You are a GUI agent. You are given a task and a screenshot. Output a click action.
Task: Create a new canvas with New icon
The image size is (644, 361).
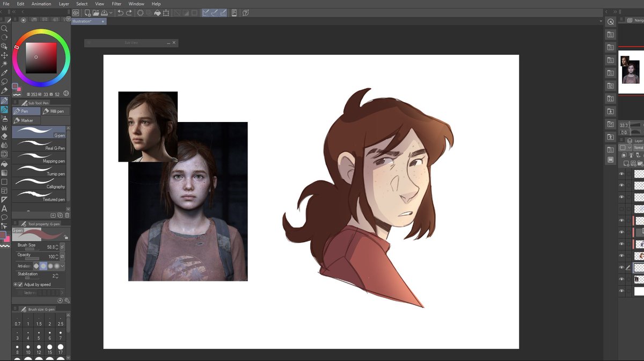click(87, 12)
